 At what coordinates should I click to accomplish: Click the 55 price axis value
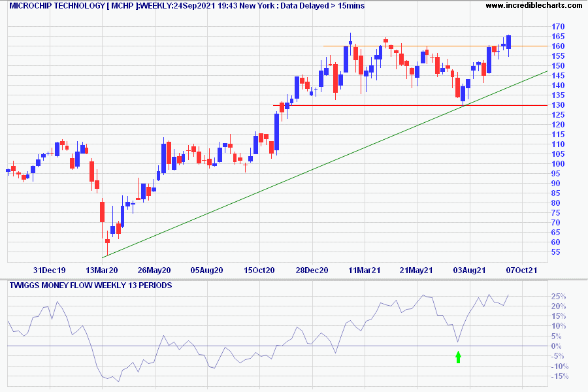click(x=556, y=252)
